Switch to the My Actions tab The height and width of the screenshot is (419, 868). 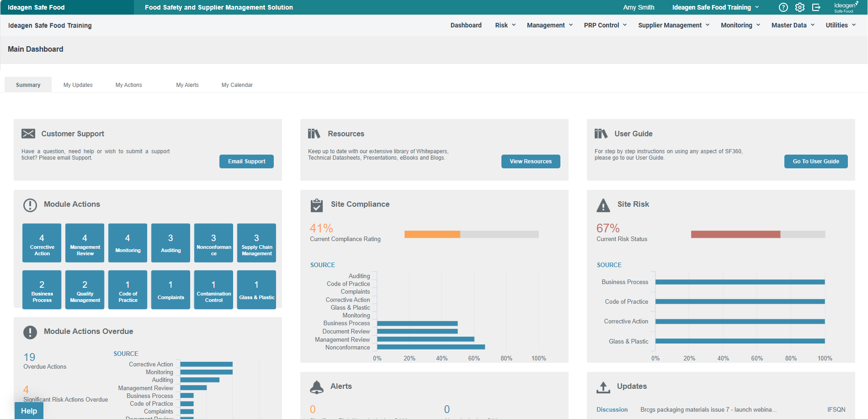pos(128,85)
